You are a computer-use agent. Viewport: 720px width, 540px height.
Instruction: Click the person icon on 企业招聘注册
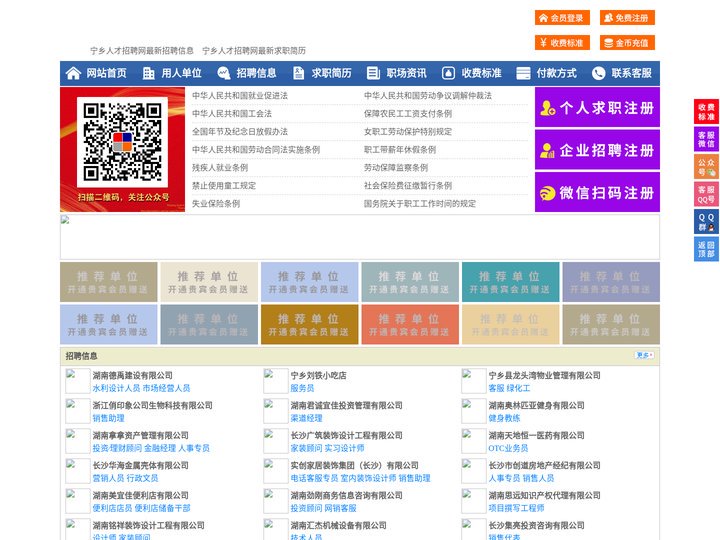[x=547, y=150]
